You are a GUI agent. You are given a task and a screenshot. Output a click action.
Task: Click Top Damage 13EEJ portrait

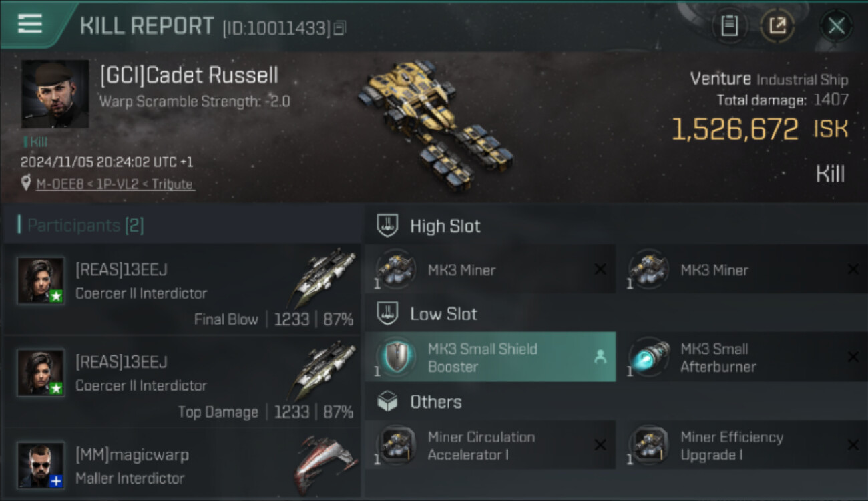point(41,373)
